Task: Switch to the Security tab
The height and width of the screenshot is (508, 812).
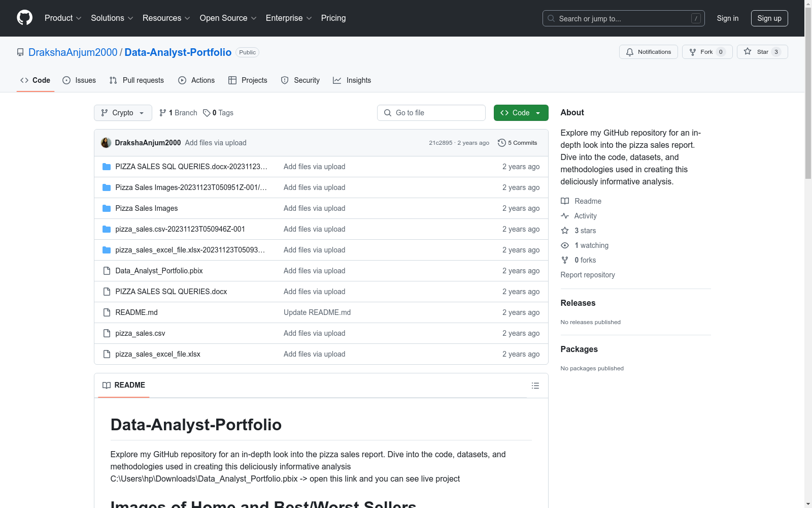Action: point(300,80)
